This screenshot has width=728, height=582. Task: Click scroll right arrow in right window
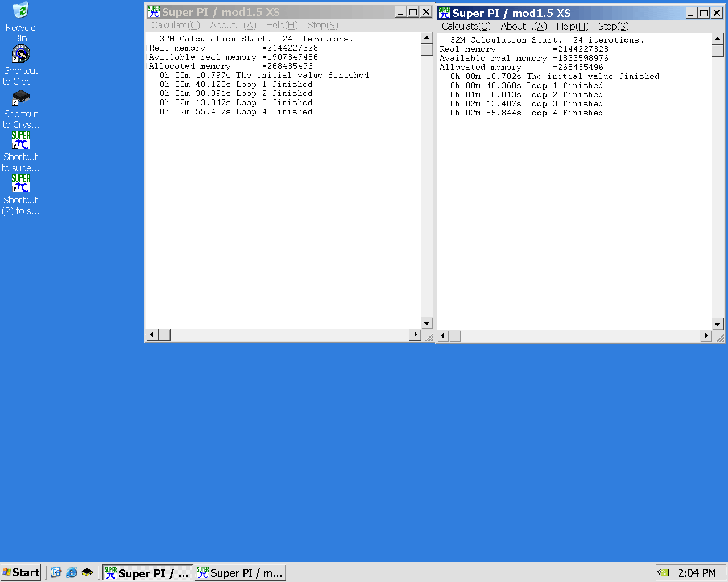[706, 336]
